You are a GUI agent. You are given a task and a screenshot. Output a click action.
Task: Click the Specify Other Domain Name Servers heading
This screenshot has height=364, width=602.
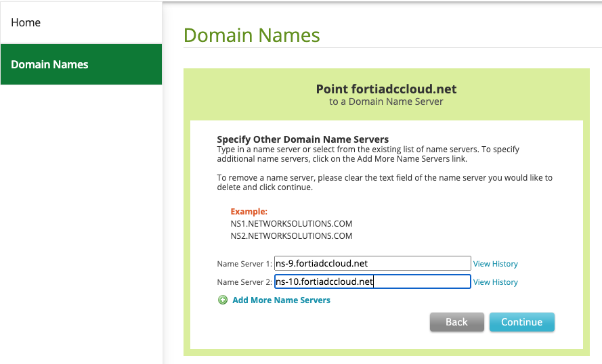[x=303, y=139]
